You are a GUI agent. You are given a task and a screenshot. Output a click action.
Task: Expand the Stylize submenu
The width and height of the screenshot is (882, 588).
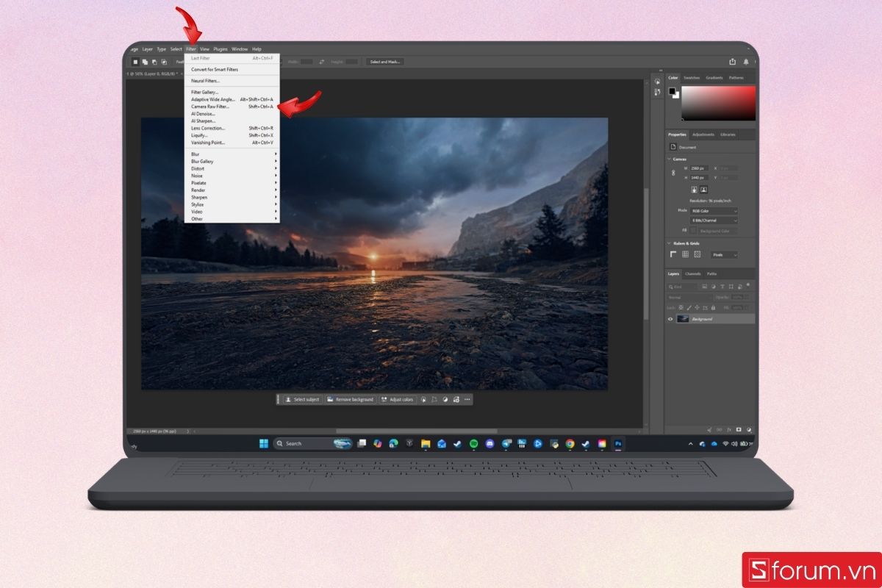(x=232, y=204)
